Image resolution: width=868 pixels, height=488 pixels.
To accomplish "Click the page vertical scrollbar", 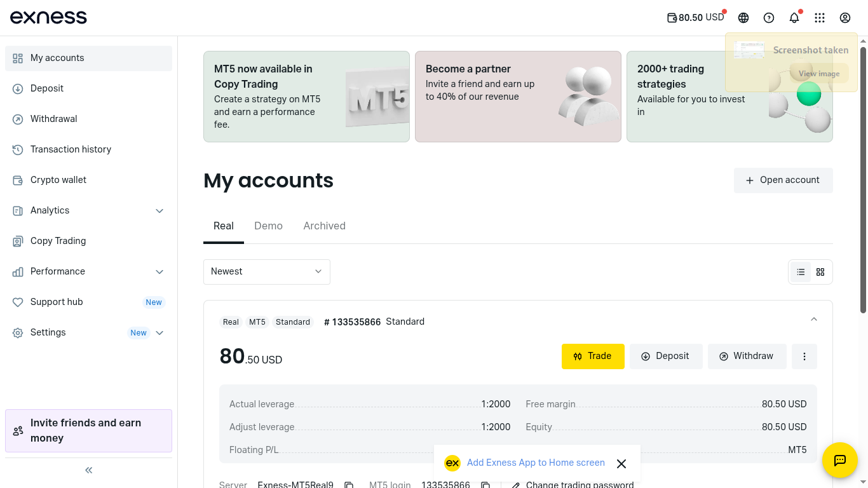I will point(863,178).
